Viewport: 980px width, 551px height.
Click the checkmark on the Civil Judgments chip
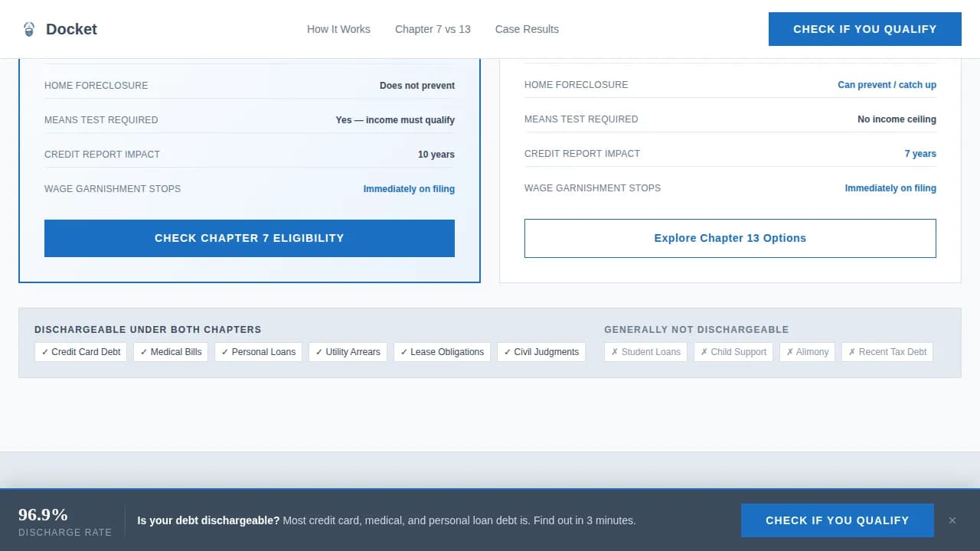click(x=508, y=352)
